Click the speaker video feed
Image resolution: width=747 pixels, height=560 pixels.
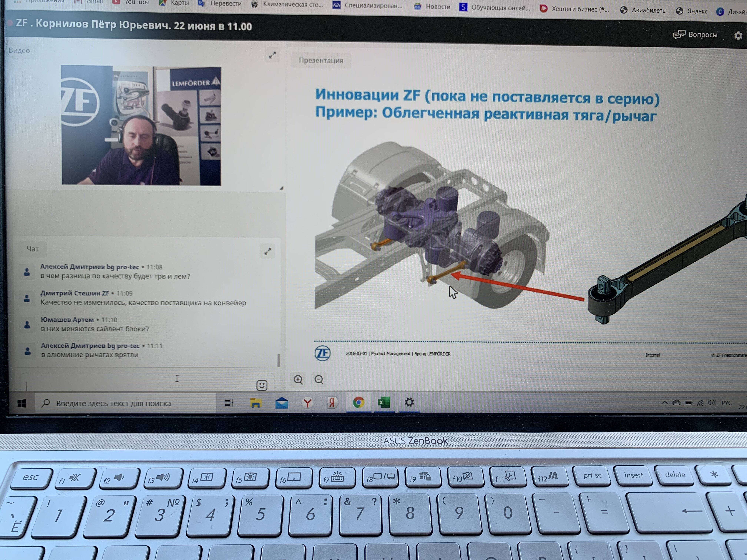141,126
